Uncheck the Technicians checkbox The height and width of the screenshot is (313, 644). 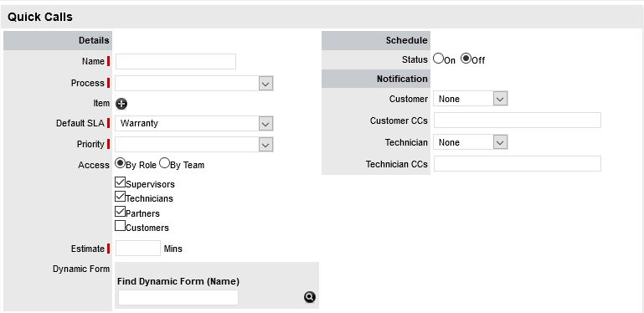[x=120, y=197]
